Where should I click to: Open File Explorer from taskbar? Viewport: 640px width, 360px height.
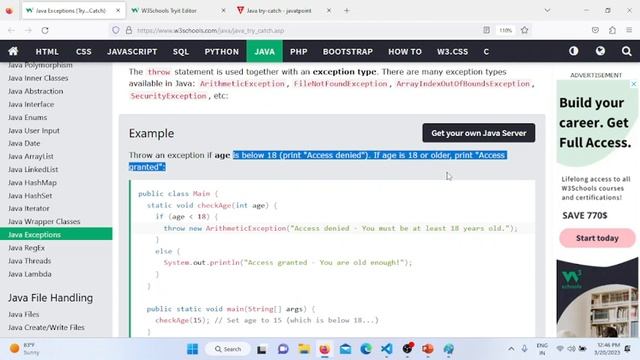tap(304, 349)
